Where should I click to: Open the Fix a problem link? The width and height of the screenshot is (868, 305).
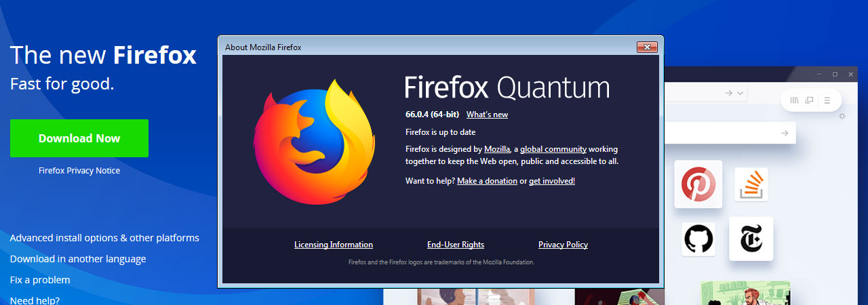(x=40, y=280)
